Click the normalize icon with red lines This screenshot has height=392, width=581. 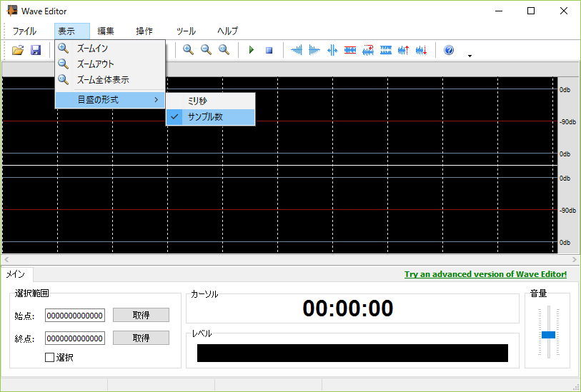pyautogui.click(x=350, y=49)
